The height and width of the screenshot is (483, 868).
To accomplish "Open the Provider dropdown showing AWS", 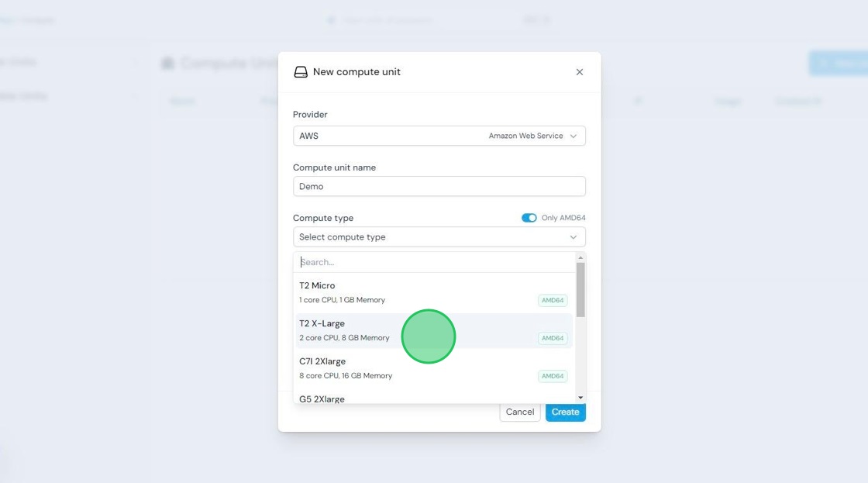I will [439, 136].
